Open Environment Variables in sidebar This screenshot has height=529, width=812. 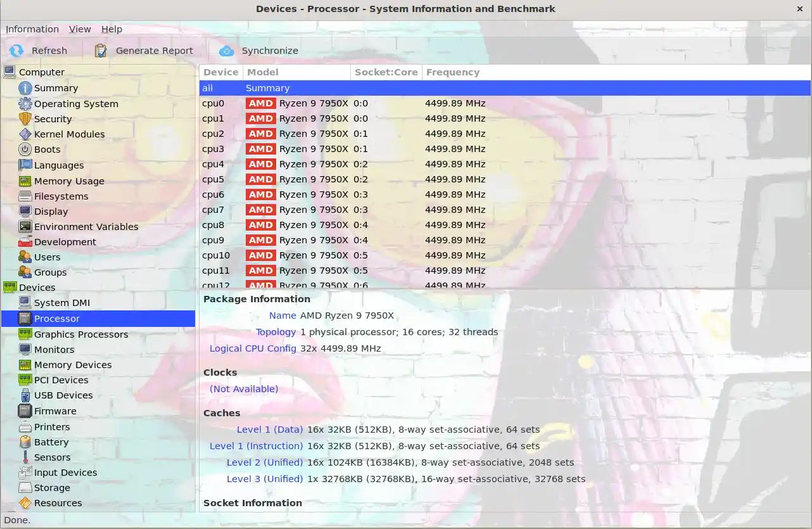click(86, 227)
